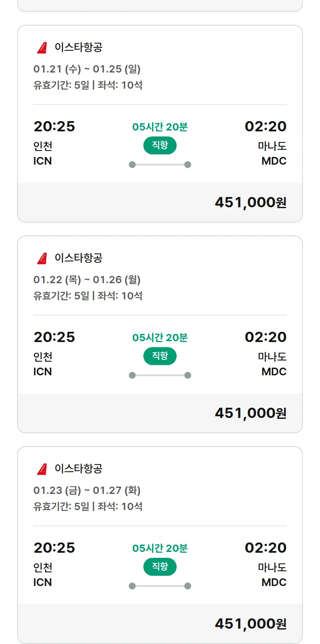Click the departure dot of the 01.21 route line
This screenshot has height=644, width=320.
(x=132, y=165)
